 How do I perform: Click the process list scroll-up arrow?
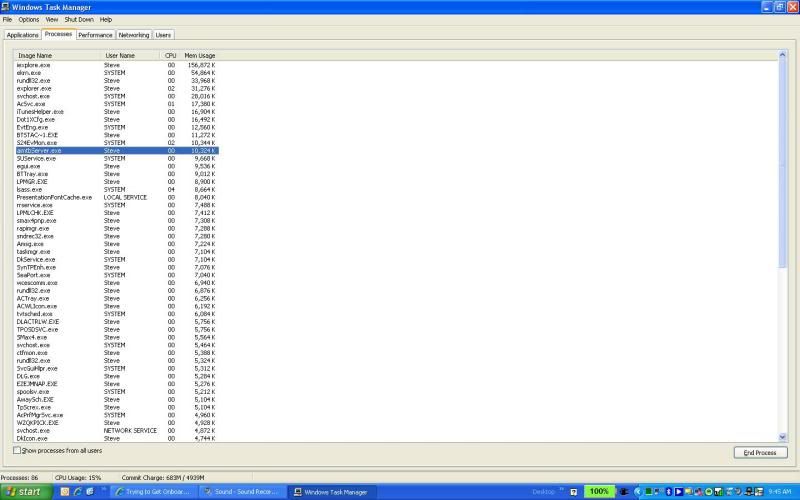(783, 54)
